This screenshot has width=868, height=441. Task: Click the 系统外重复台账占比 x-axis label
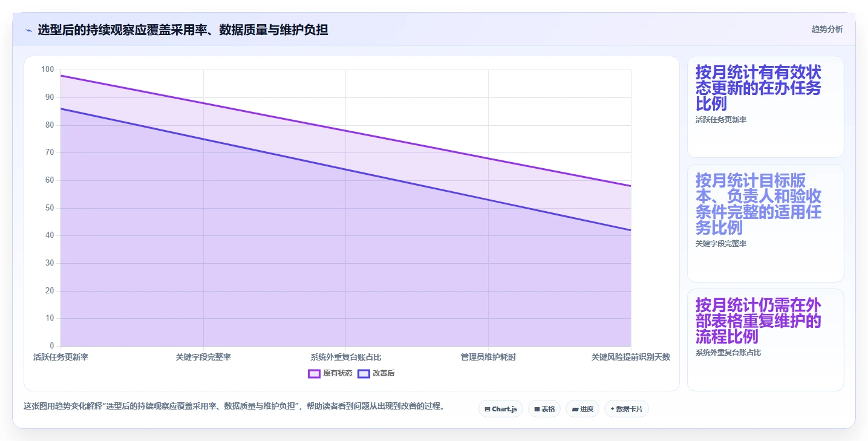[346, 357]
